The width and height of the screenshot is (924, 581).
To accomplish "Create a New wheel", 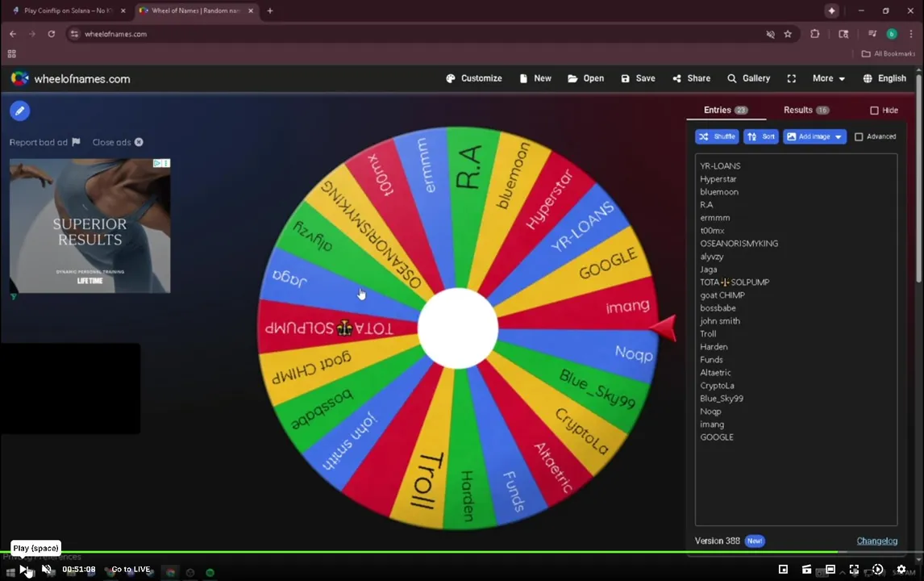I will [x=535, y=78].
